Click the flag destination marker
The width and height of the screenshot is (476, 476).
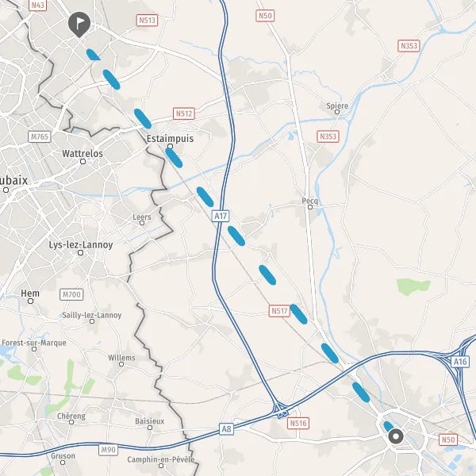click(x=79, y=25)
